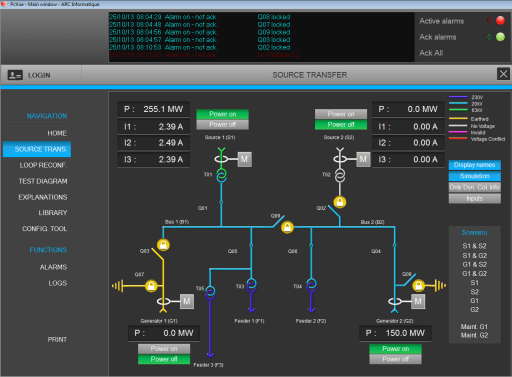Click the padlock on bus coupler Q09
The width and height of the screenshot is (512, 377).
pos(287,227)
